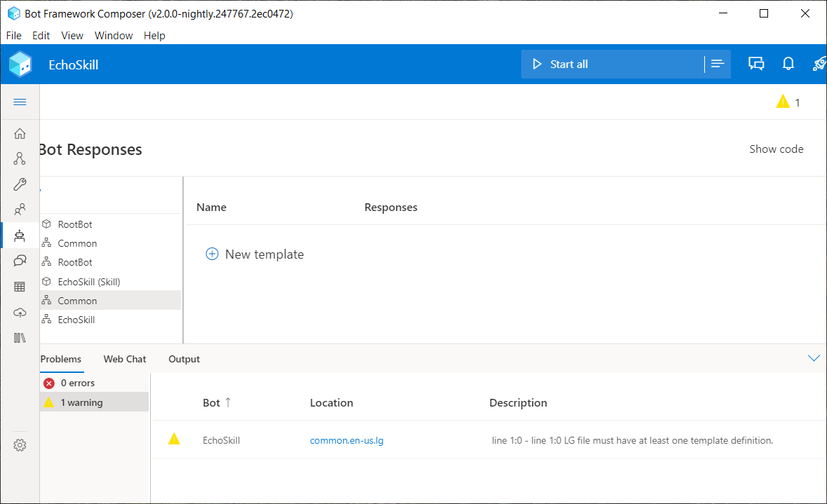Screen dimensions: 827x504
Task: Open web chat via the speech bubbles icon
Action: pos(756,63)
